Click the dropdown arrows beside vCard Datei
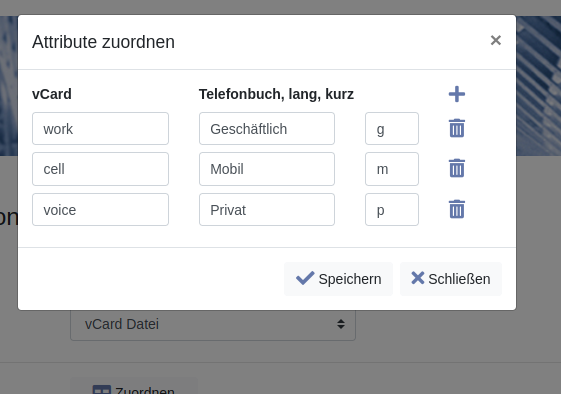 point(341,324)
